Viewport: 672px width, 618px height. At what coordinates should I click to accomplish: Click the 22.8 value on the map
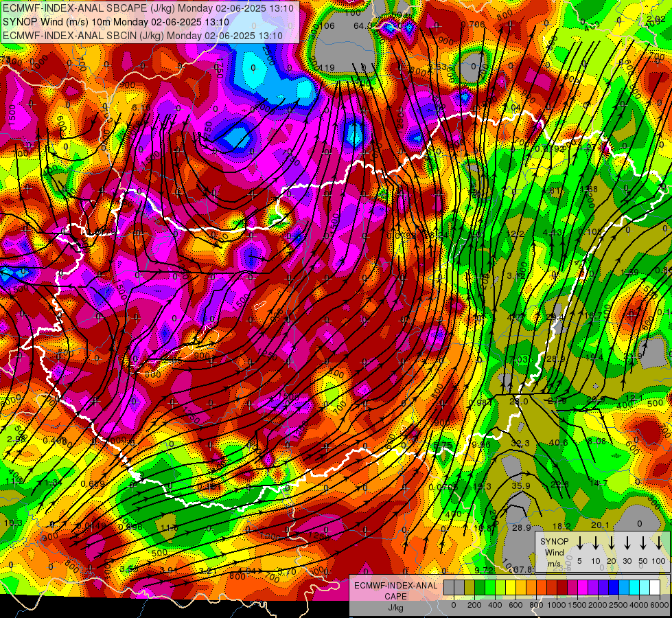point(559,485)
